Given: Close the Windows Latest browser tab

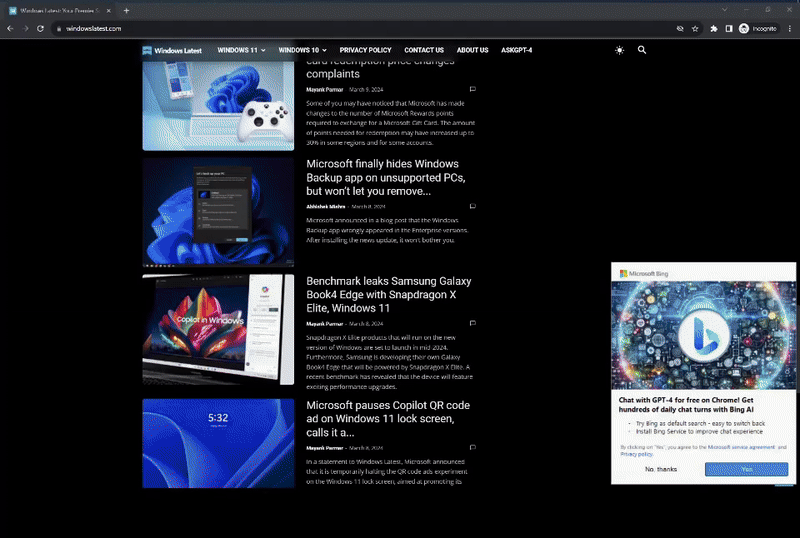Looking at the screenshot, I should [x=109, y=10].
